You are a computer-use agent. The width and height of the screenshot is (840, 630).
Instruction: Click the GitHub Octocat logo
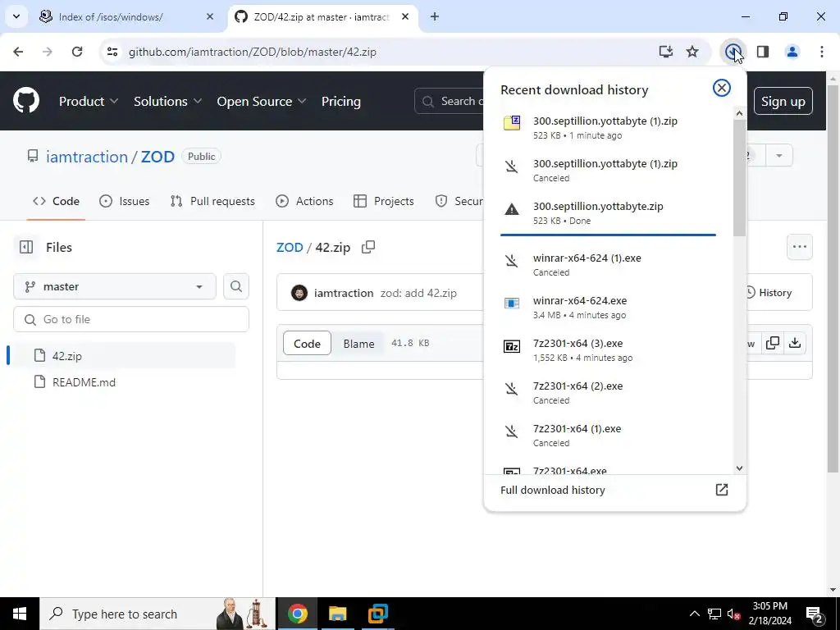25,101
